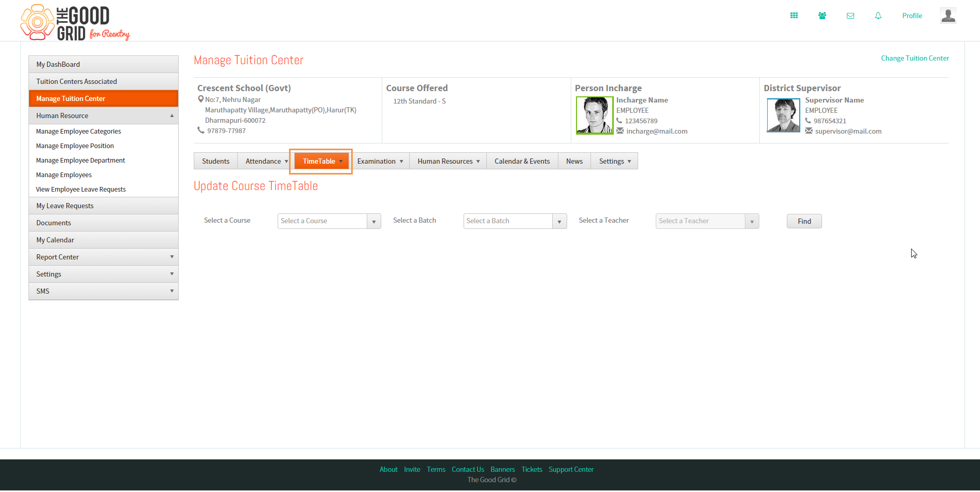This screenshot has height=492, width=980.
Task: Click the Change Tuition Center link
Action: [x=915, y=58]
